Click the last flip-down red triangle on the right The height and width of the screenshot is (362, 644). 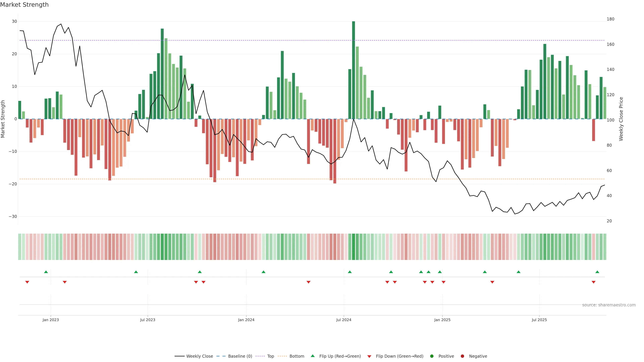(594, 282)
